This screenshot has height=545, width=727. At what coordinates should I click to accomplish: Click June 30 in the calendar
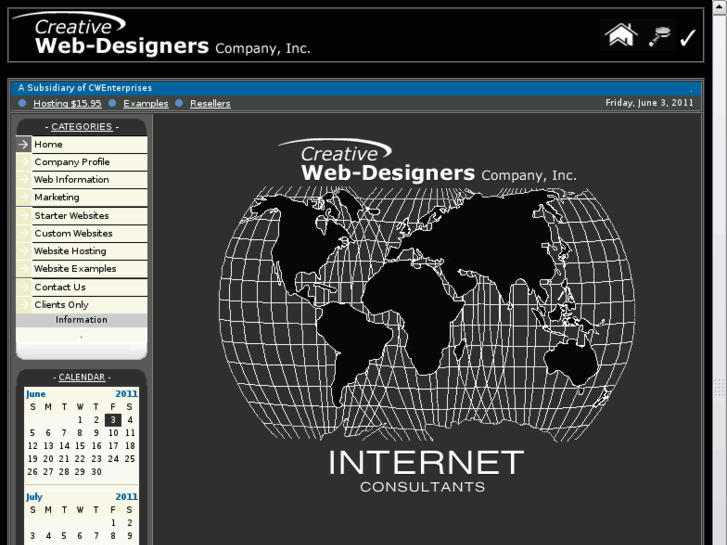(x=96, y=472)
